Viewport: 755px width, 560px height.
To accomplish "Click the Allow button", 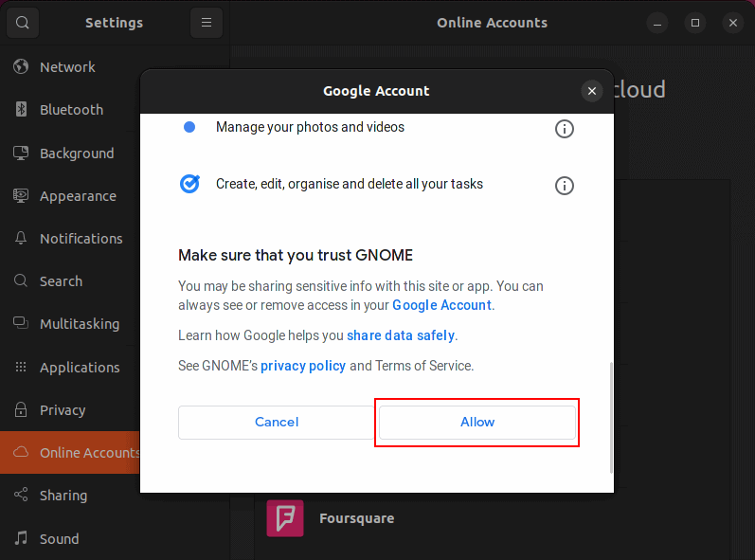I will (x=477, y=423).
